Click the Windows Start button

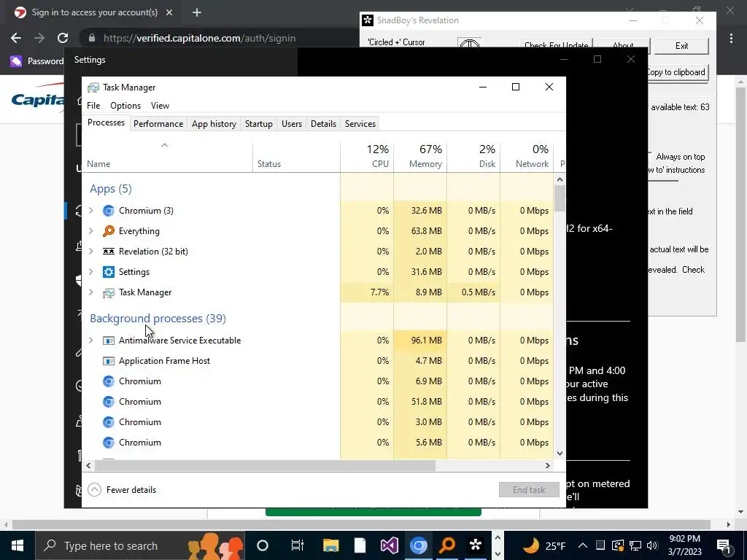[x=18, y=545]
